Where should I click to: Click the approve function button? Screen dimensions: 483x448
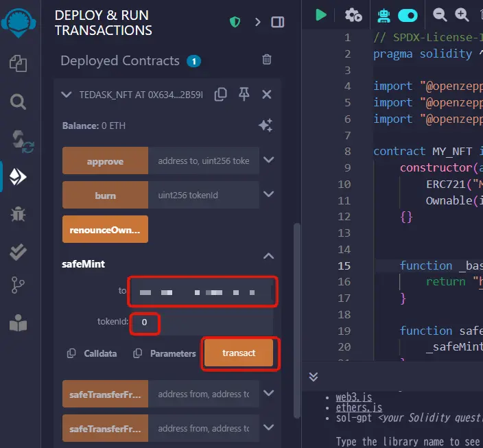pos(106,161)
